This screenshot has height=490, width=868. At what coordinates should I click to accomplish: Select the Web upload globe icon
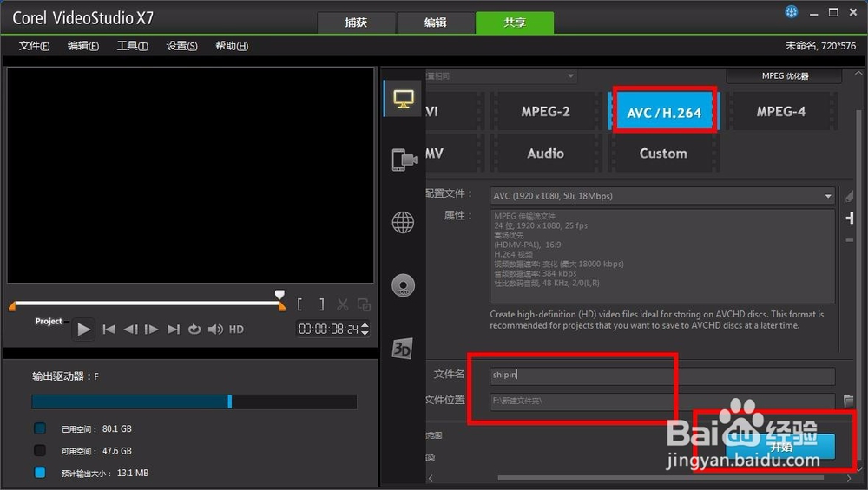pyautogui.click(x=403, y=222)
